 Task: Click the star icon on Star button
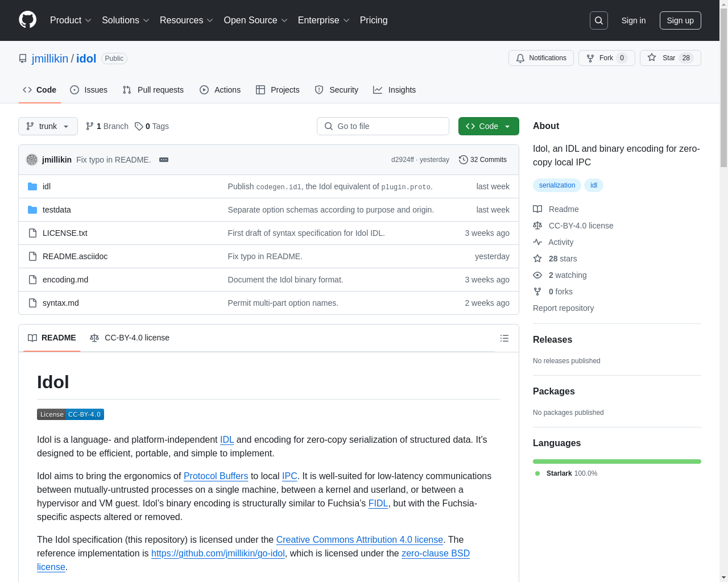point(652,57)
